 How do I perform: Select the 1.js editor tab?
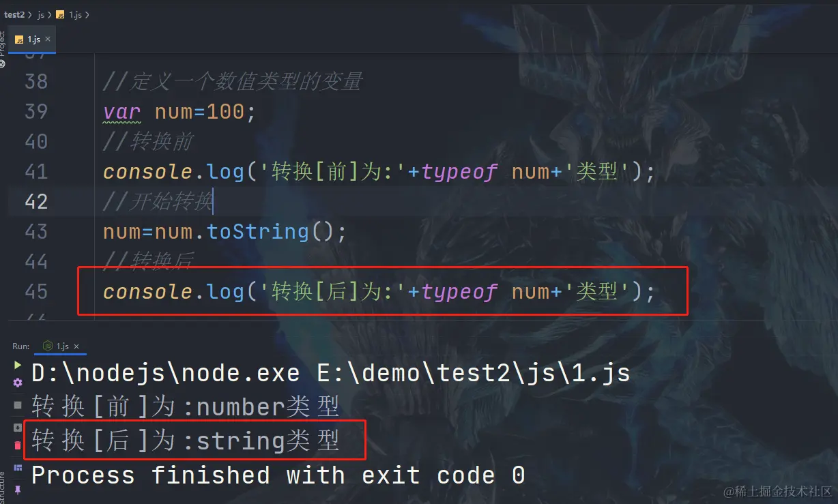[32, 40]
